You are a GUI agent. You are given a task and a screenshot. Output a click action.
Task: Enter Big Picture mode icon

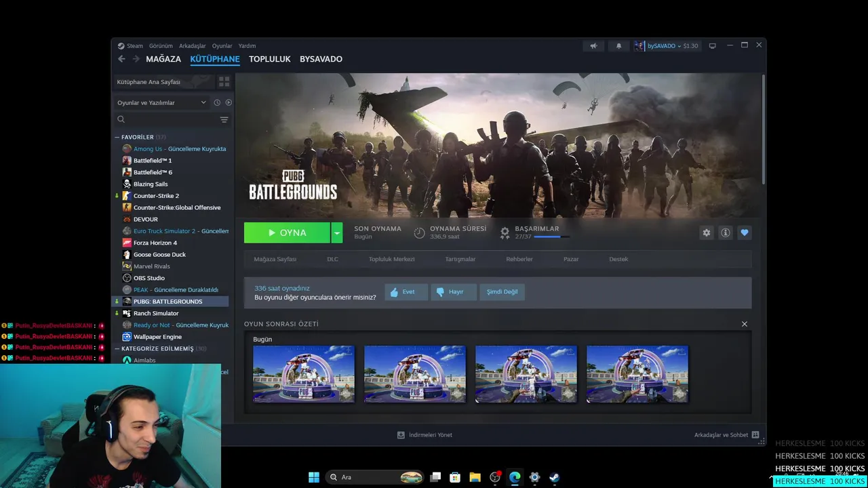click(x=712, y=46)
